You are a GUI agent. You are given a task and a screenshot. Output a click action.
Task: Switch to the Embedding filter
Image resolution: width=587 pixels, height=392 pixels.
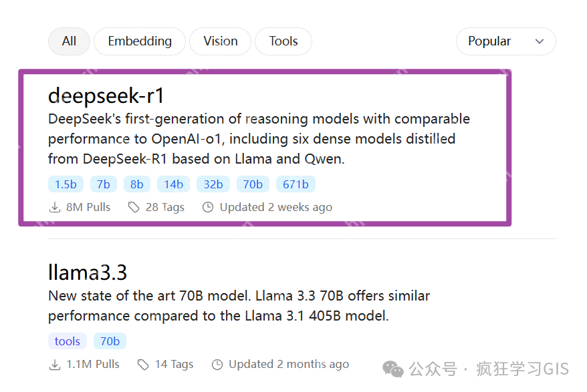[140, 41]
